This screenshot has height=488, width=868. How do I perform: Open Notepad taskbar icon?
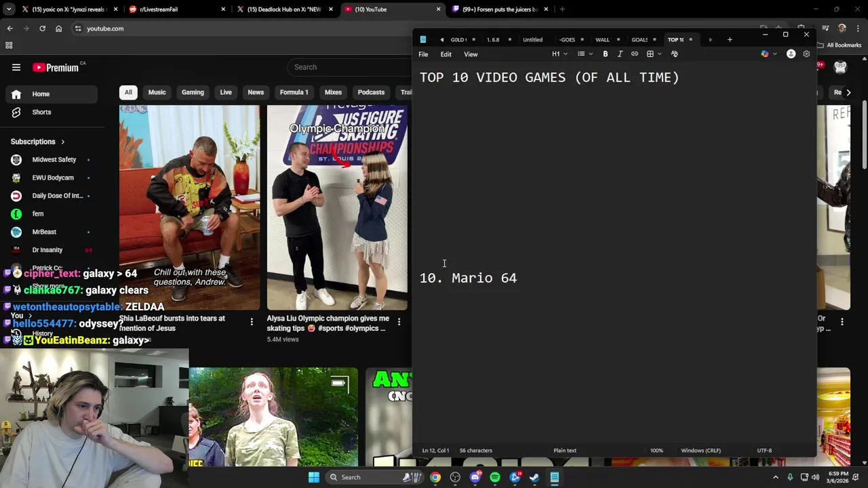pos(554,477)
